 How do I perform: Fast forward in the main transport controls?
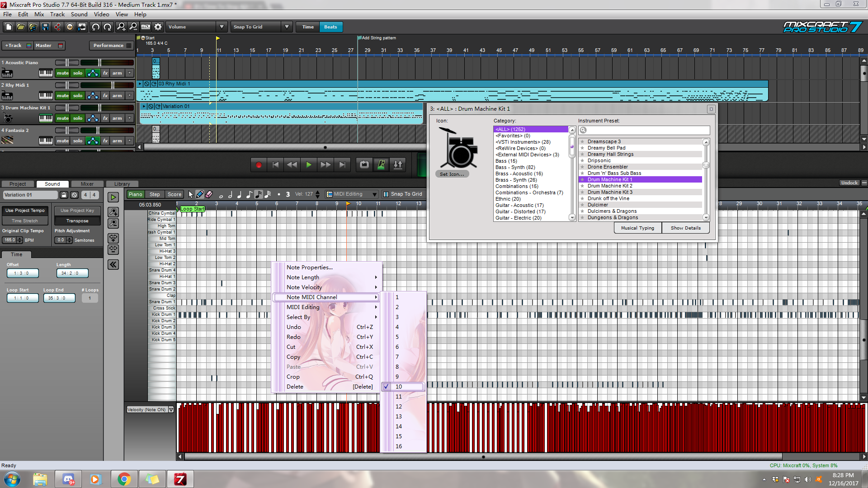pyautogui.click(x=325, y=165)
